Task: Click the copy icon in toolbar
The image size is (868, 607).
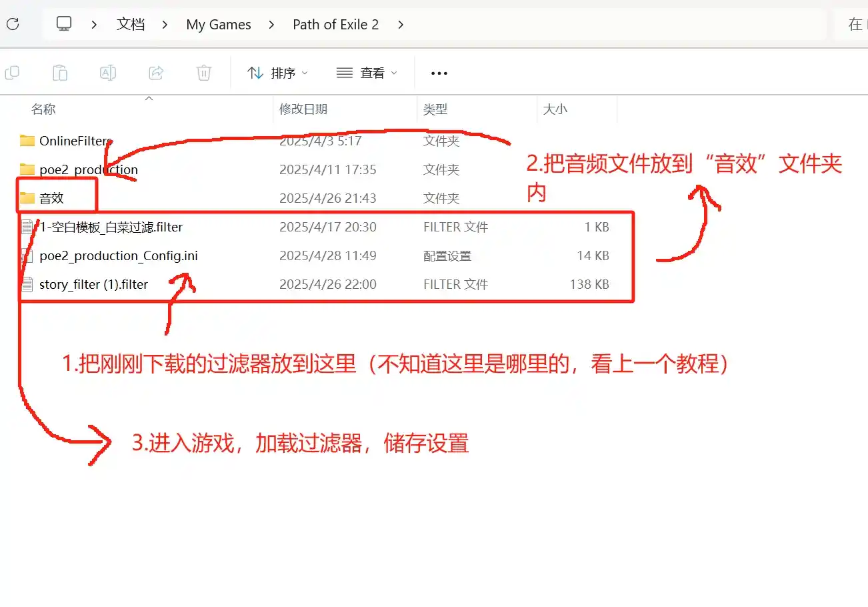Action: (x=12, y=73)
